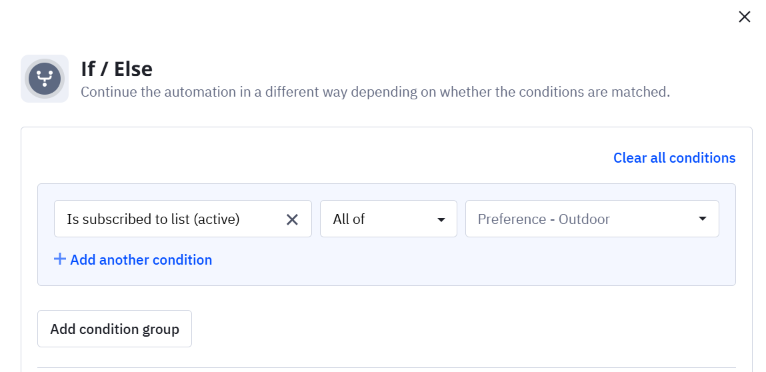Click the plus icon for another condition

tap(60, 259)
